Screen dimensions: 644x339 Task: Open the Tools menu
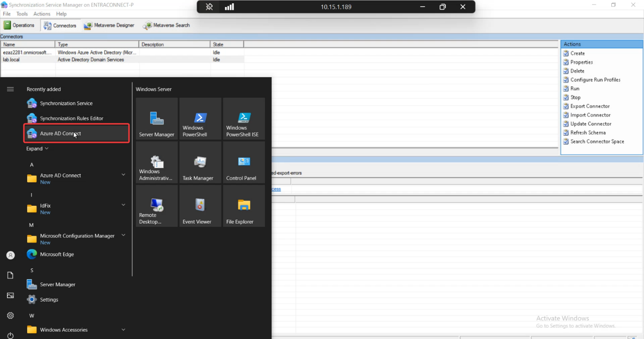tap(22, 14)
